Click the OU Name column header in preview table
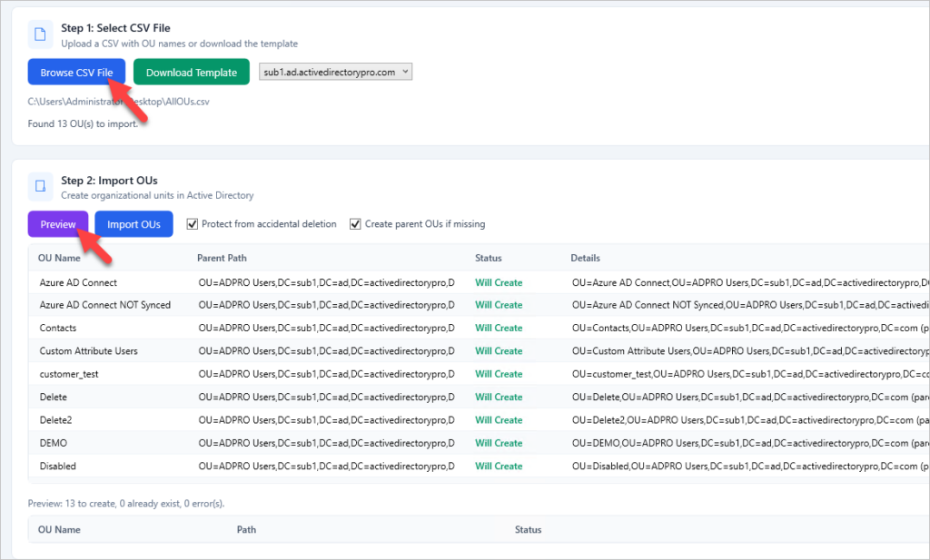 [x=59, y=258]
